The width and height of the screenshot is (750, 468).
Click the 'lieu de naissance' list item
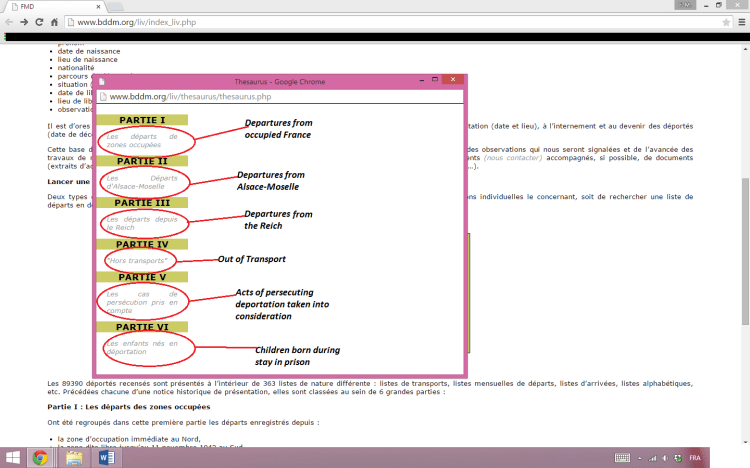[x=88, y=59]
